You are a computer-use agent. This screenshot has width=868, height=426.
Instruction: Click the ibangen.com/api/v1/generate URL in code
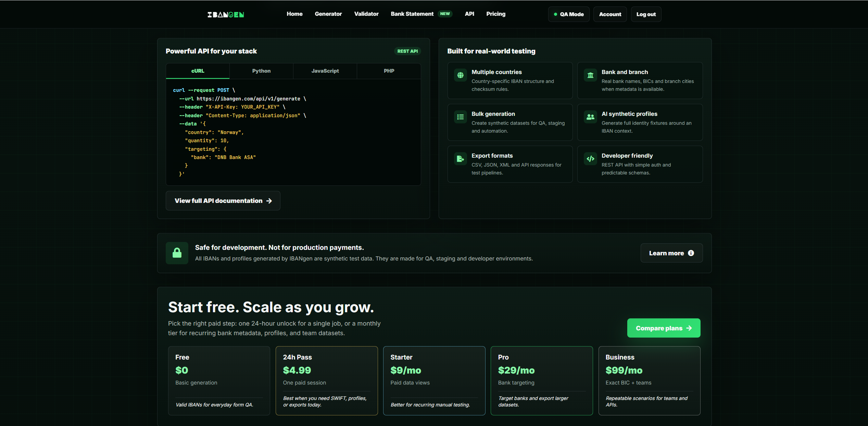click(248, 99)
